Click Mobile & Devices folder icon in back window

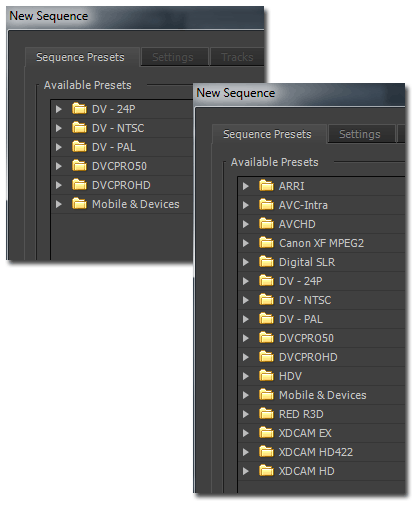pyautogui.click(x=79, y=203)
